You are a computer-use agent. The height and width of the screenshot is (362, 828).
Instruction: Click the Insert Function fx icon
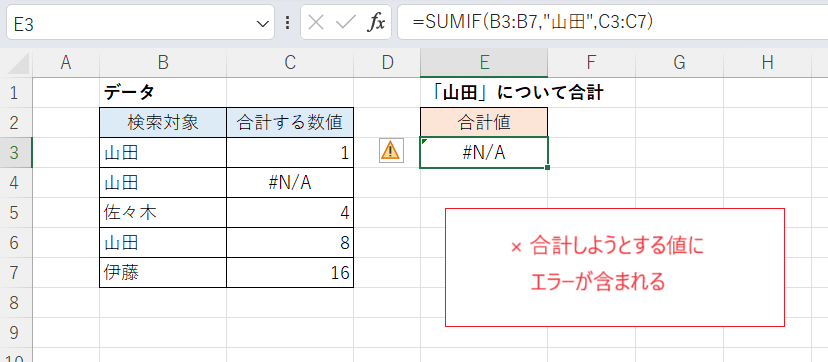tap(376, 23)
